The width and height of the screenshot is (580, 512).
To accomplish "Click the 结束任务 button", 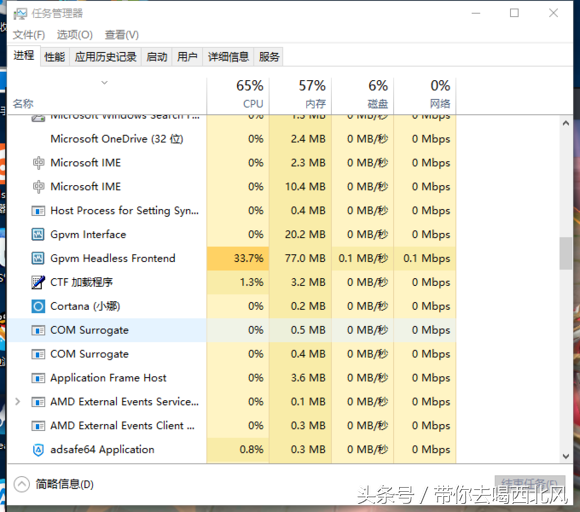I will 530,482.
